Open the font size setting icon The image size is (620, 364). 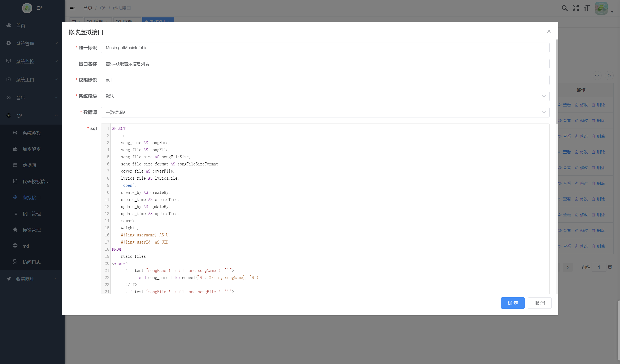587,8
